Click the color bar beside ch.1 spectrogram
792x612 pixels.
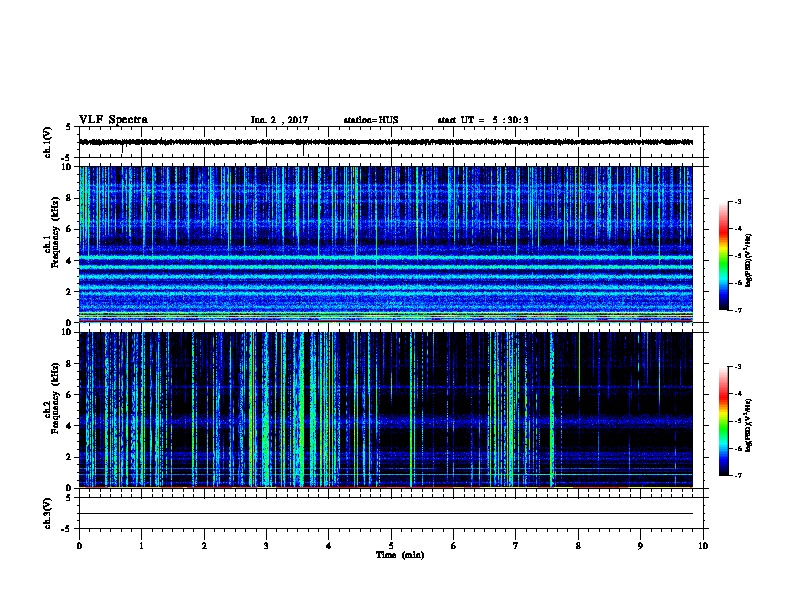(x=723, y=256)
